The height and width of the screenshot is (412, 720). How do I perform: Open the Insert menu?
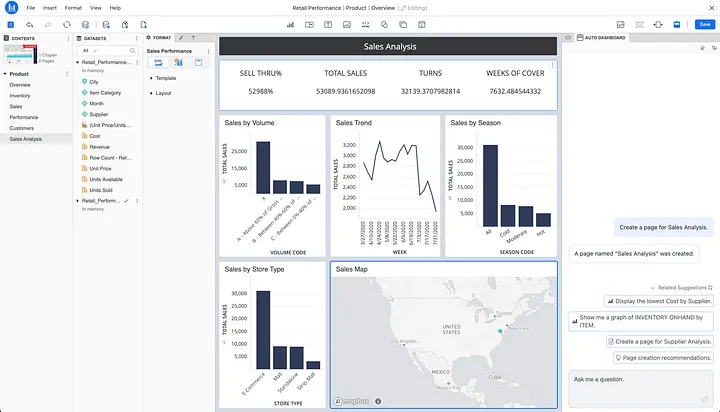click(49, 7)
